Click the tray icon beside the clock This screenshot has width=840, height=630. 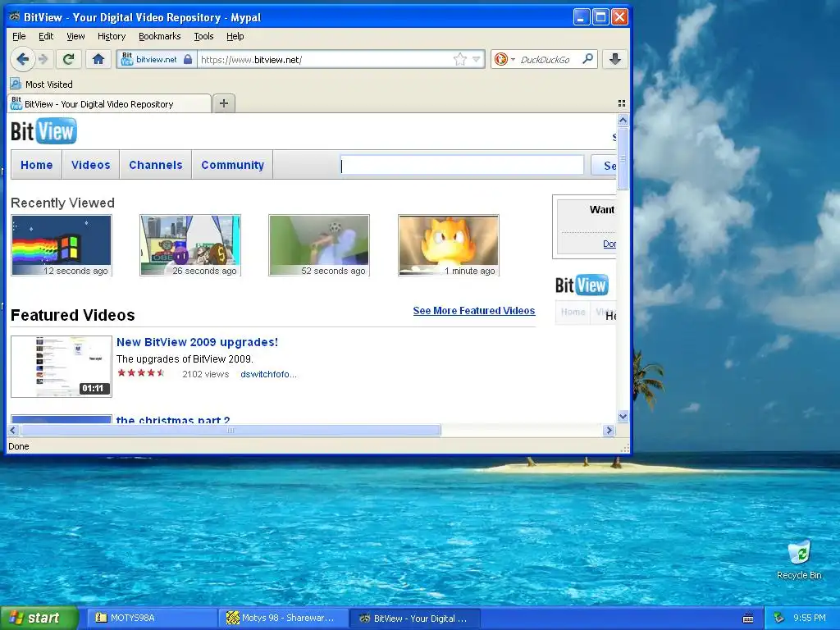point(778,619)
